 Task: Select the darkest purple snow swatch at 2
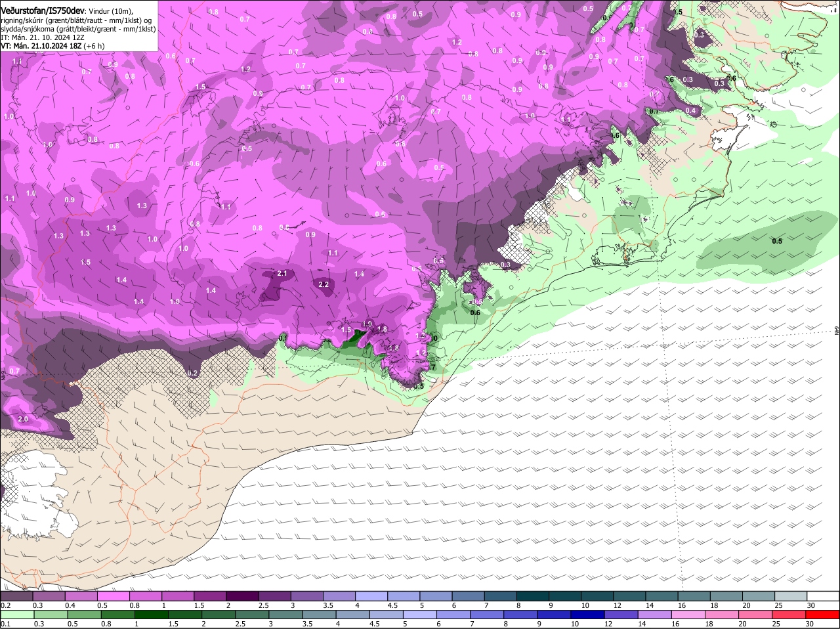(242, 596)
